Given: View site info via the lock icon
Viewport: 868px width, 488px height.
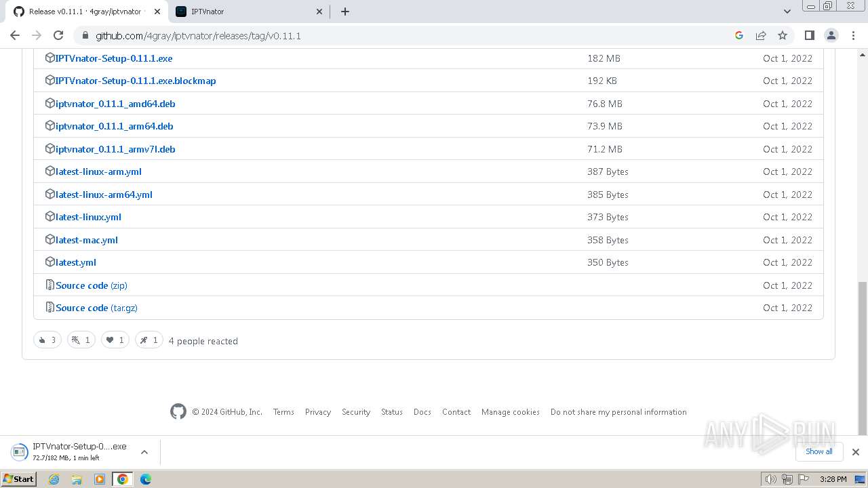Looking at the screenshot, I should coord(85,35).
